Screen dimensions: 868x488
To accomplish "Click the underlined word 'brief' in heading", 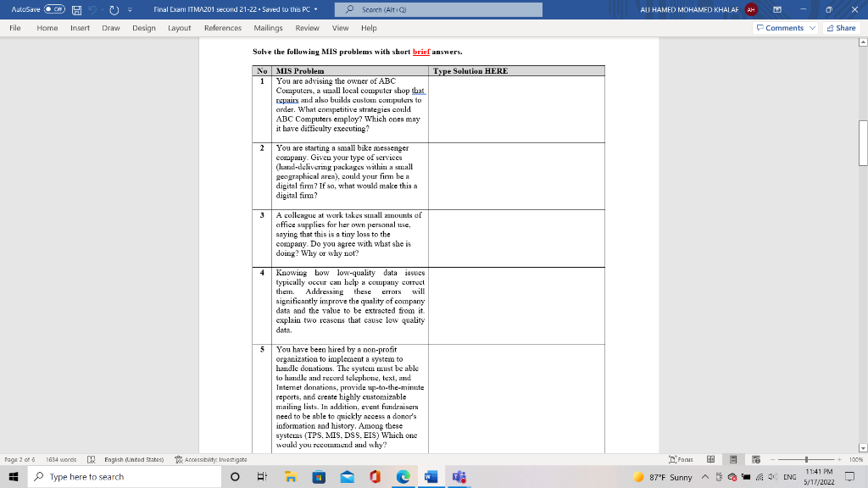I will click(420, 52).
